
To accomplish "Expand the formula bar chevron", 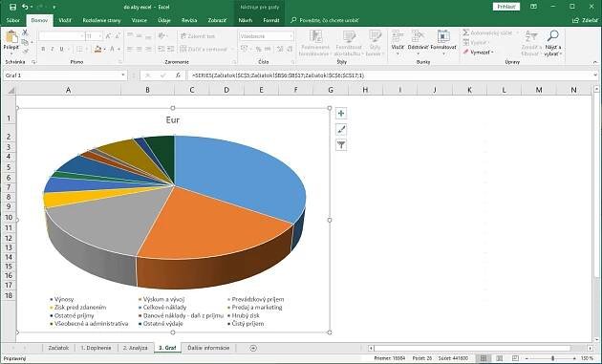I will [595, 75].
